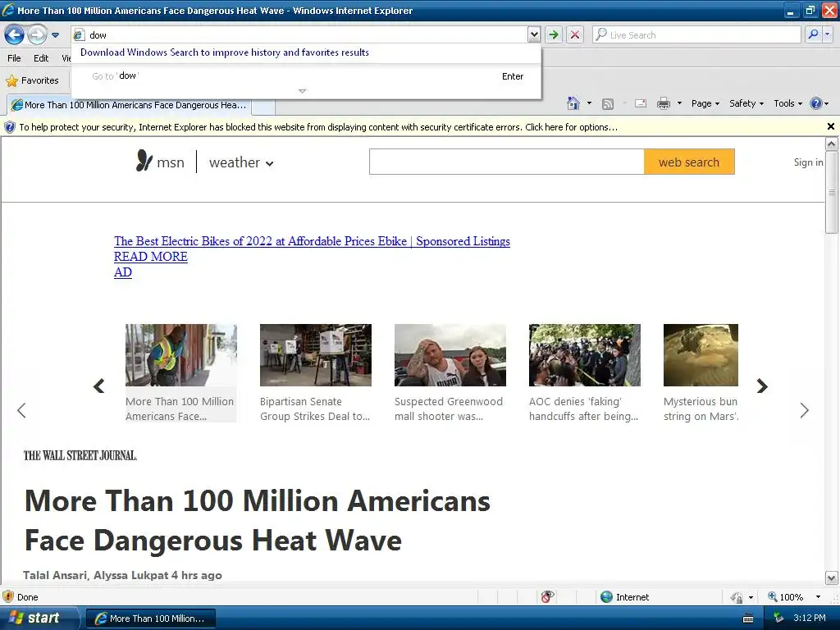Viewport: 840px width, 630px height.
Task: Click the thin next article chevron
Action: pos(804,410)
